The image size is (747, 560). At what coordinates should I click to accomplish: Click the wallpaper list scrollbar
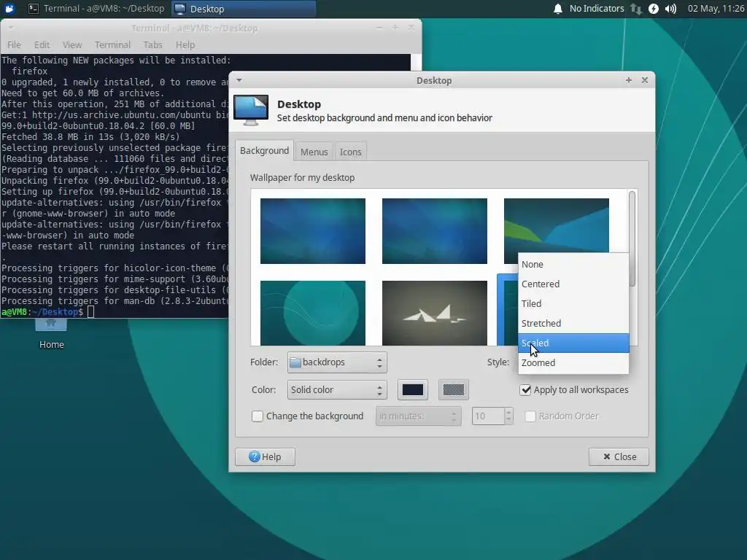(x=632, y=238)
